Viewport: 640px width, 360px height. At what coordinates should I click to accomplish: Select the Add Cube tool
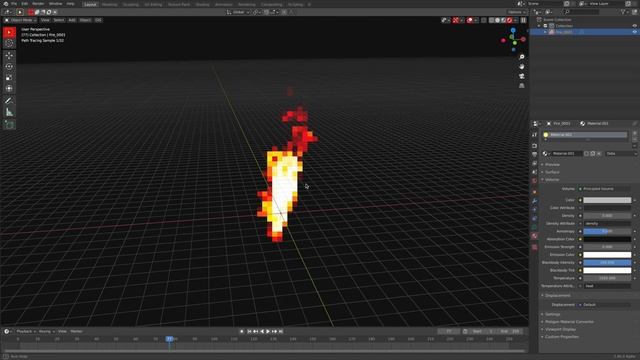click(9, 124)
